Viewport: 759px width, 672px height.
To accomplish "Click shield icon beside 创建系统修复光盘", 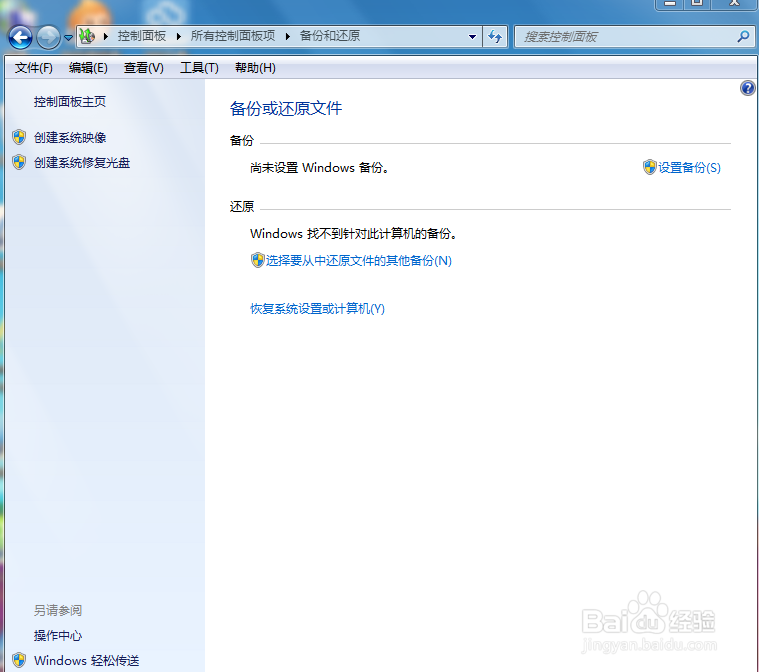I will (x=19, y=162).
